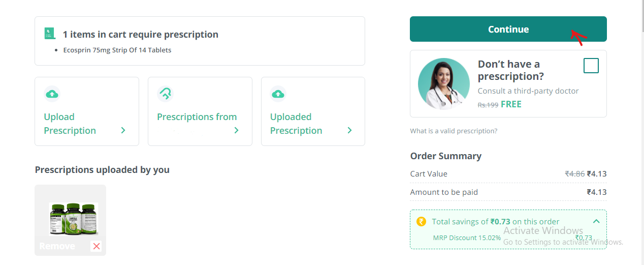Open the Upload Prescription chevron arrow

(123, 131)
